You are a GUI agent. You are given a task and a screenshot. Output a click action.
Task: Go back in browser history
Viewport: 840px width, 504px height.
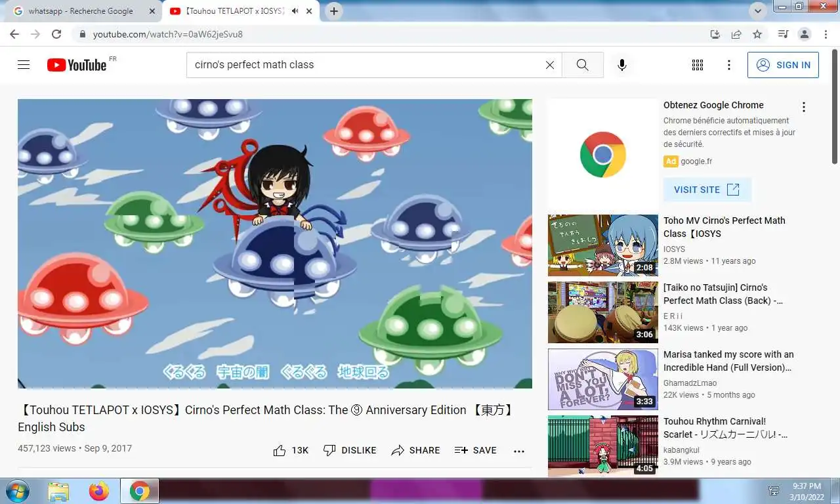click(x=14, y=34)
